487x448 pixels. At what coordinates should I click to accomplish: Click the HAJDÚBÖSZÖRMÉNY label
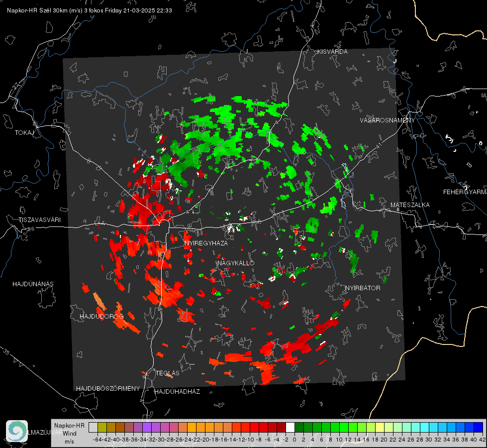pos(108,389)
